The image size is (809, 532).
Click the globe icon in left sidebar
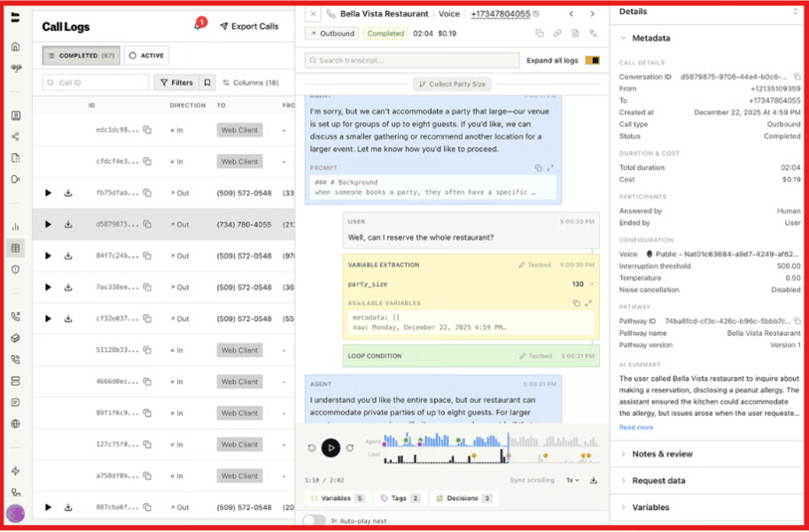click(16, 424)
